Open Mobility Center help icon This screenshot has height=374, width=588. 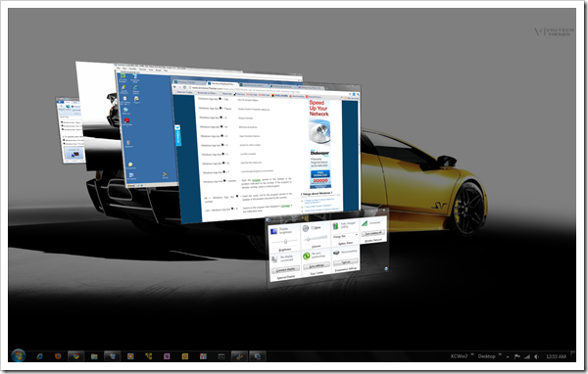coord(386,268)
